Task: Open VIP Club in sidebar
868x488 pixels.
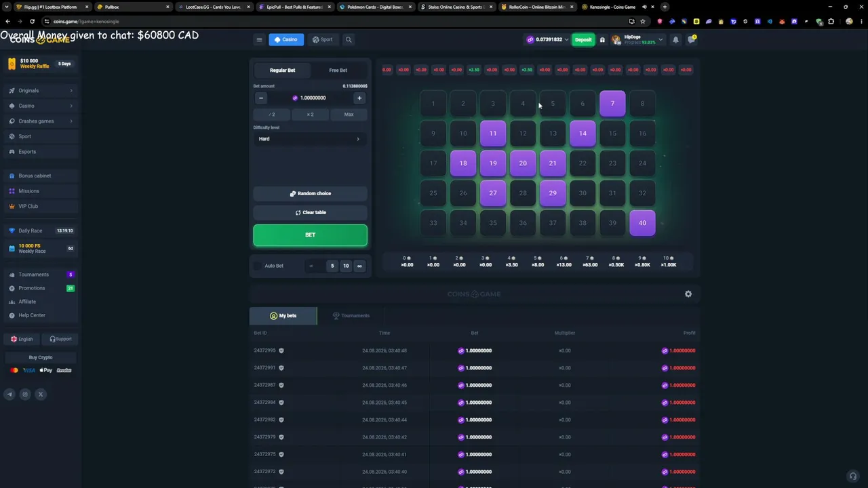Action: [41, 206]
